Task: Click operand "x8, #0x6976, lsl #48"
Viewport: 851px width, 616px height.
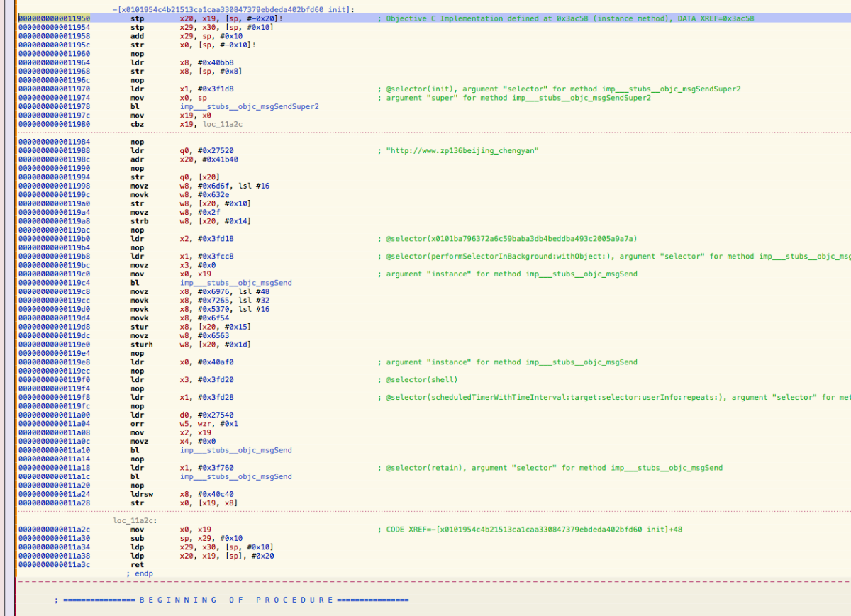Action: tap(225, 291)
